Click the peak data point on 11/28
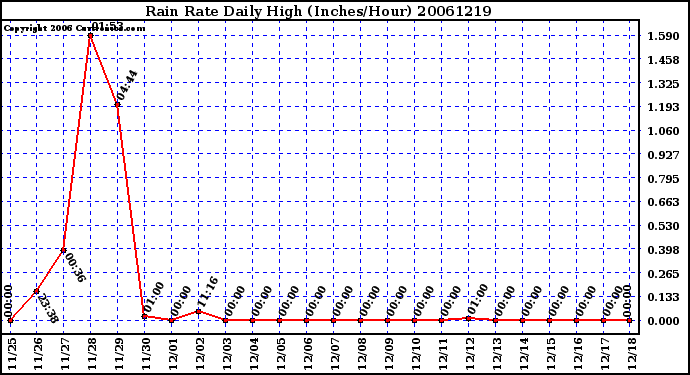Viewport: 690px width, 375px height. 90,36
